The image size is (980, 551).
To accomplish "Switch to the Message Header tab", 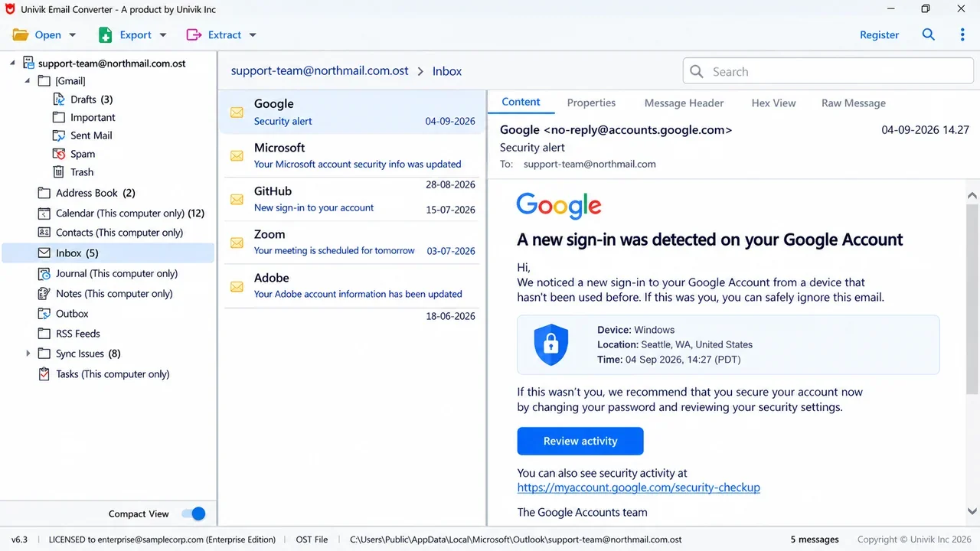I will tap(684, 103).
